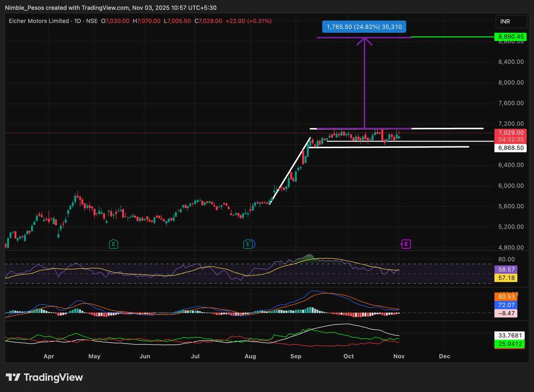Click the green April earnings "E" marker icon
The image size is (534, 392).
click(x=113, y=244)
